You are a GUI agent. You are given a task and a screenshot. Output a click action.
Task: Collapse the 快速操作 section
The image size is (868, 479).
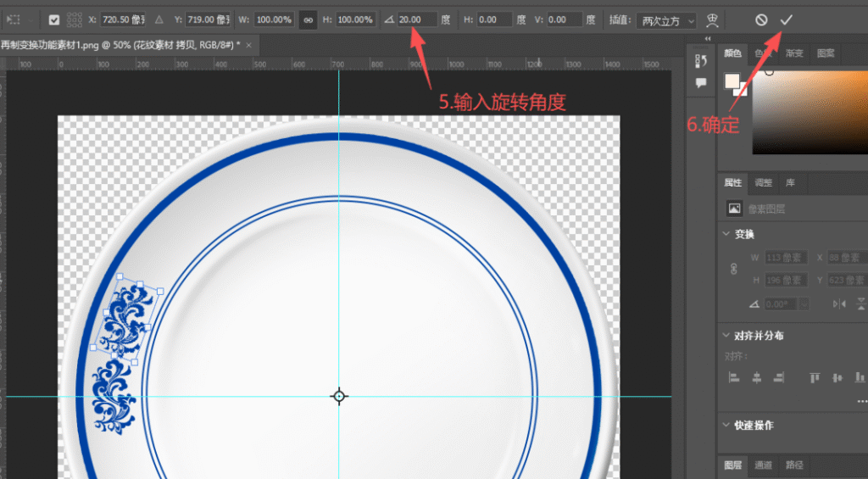pos(726,426)
